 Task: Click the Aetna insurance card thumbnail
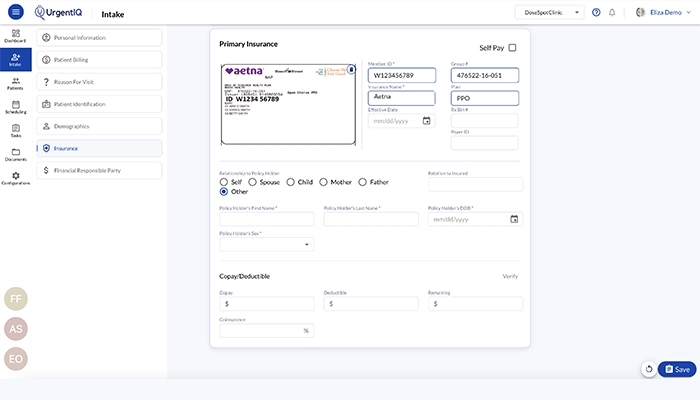[x=288, y=104]
